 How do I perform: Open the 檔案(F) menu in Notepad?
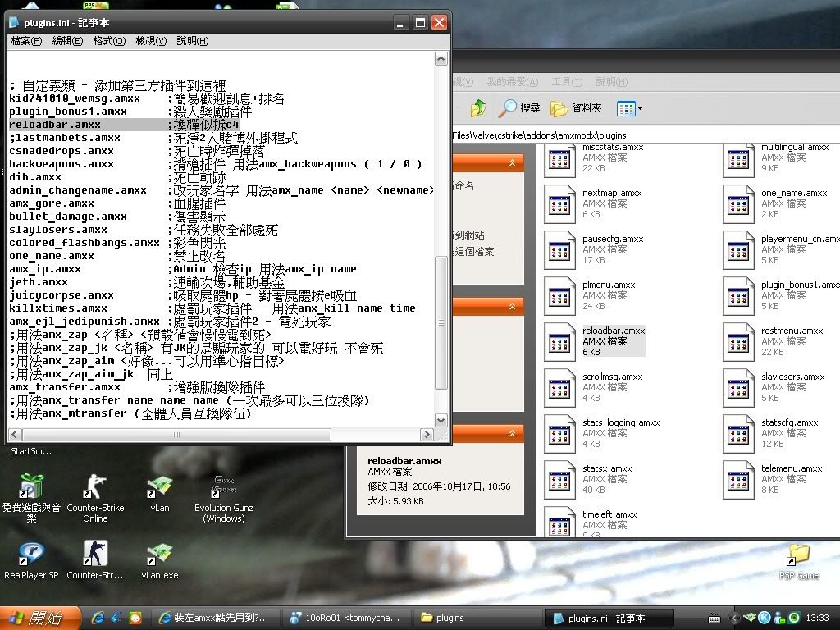pyautogui.click(x=26, y=41)
